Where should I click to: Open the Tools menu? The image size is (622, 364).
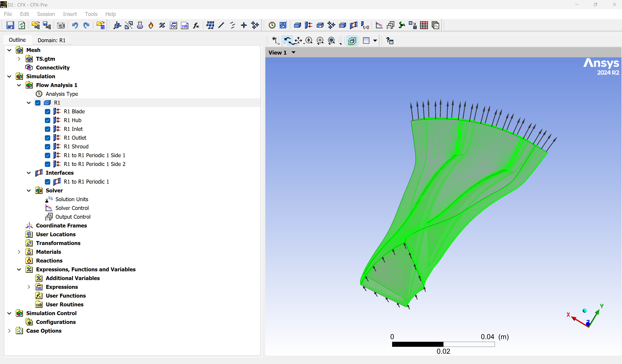pyautogui.click(x=91, y=14)
